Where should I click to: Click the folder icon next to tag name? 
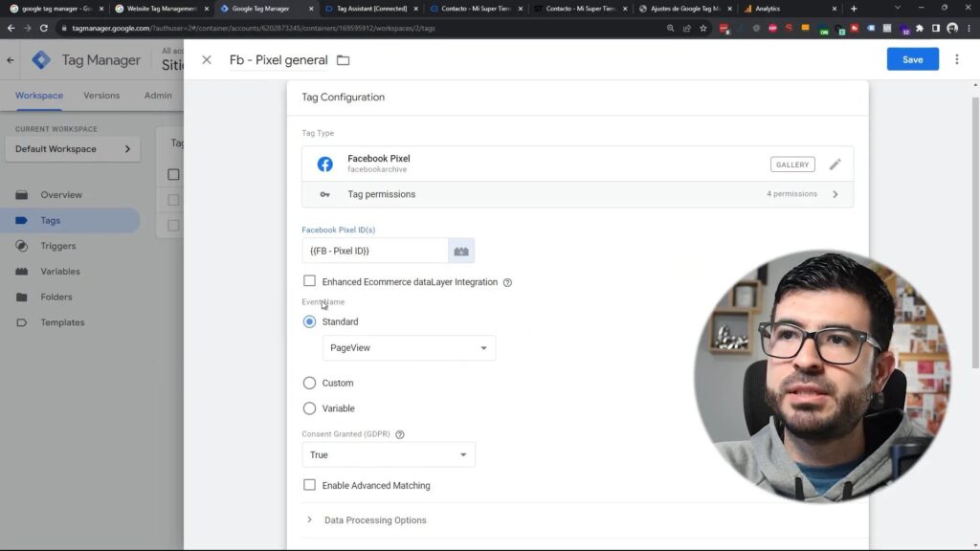[344, 60]
